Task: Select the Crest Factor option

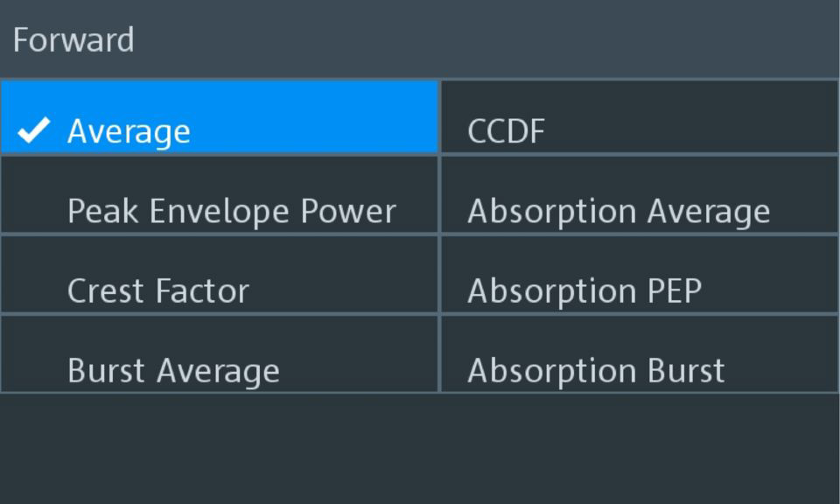Action: (x=157, y=290)
